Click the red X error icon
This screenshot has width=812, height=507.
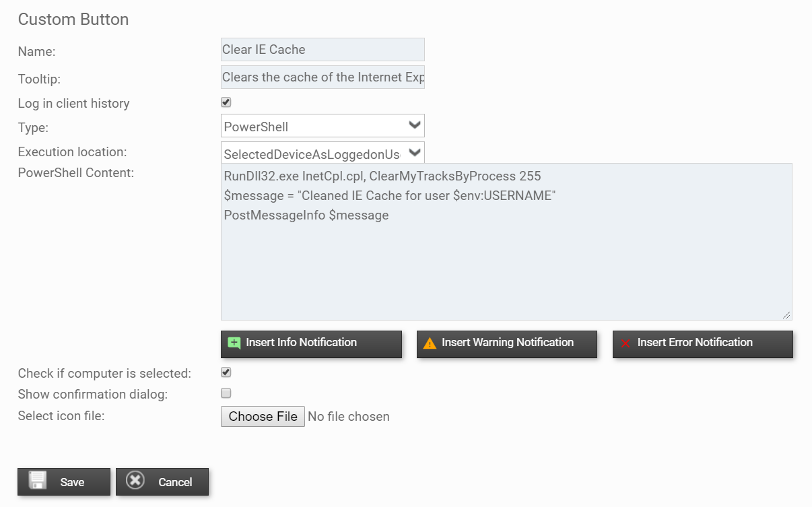[625, 343]
